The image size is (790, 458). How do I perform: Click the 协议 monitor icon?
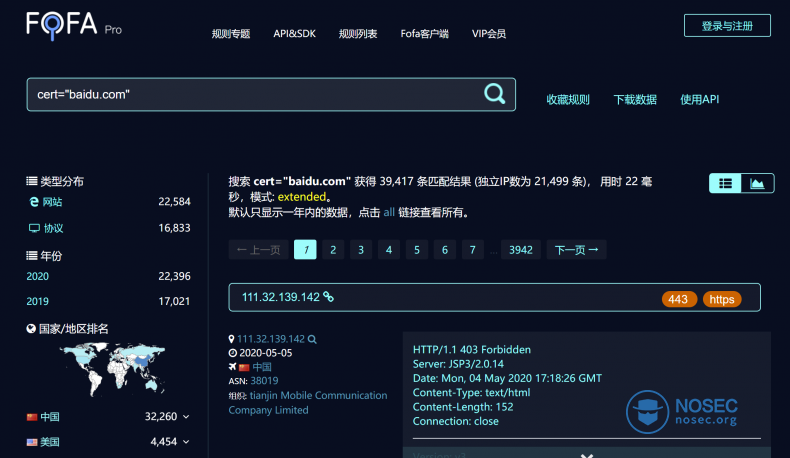[34, 228]
